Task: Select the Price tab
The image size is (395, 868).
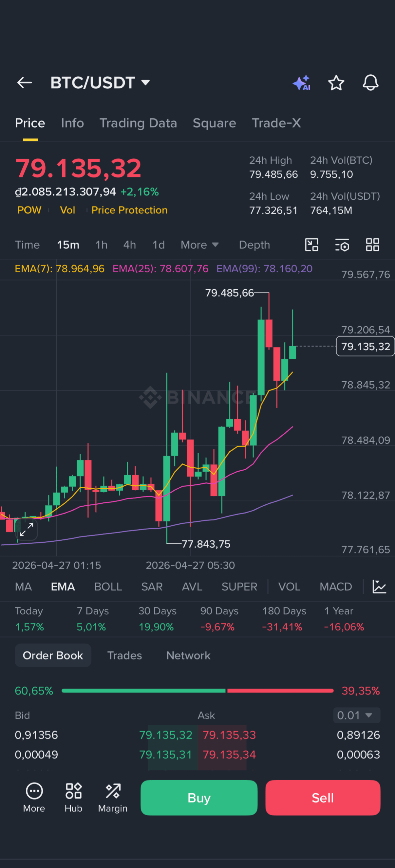Action: point(30,123)
